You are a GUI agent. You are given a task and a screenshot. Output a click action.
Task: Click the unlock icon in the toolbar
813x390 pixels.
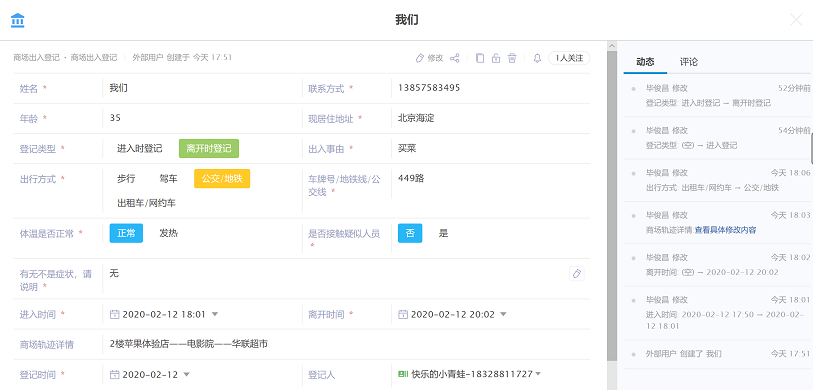tap(496, 58)
